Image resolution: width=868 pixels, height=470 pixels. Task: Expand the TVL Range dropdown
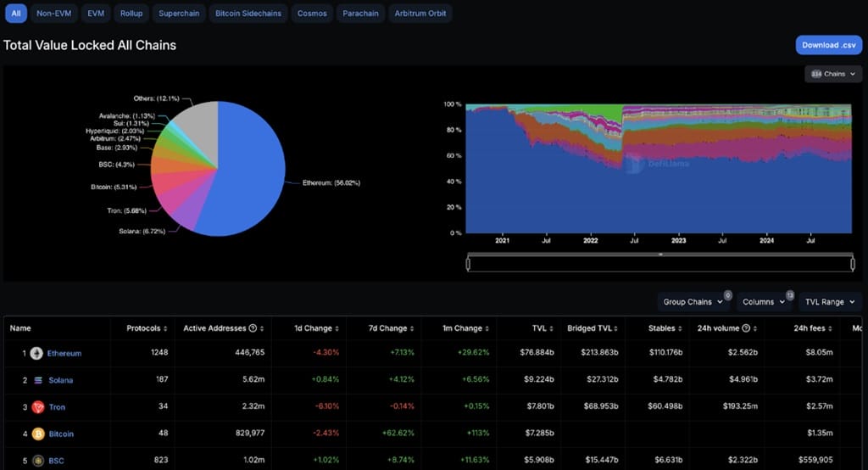point(830,302)
